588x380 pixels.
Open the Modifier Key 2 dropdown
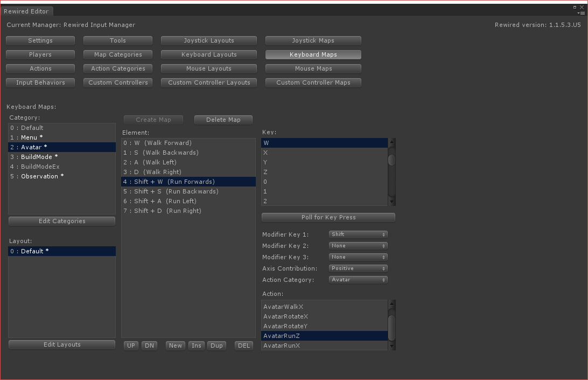pos(358,245)
